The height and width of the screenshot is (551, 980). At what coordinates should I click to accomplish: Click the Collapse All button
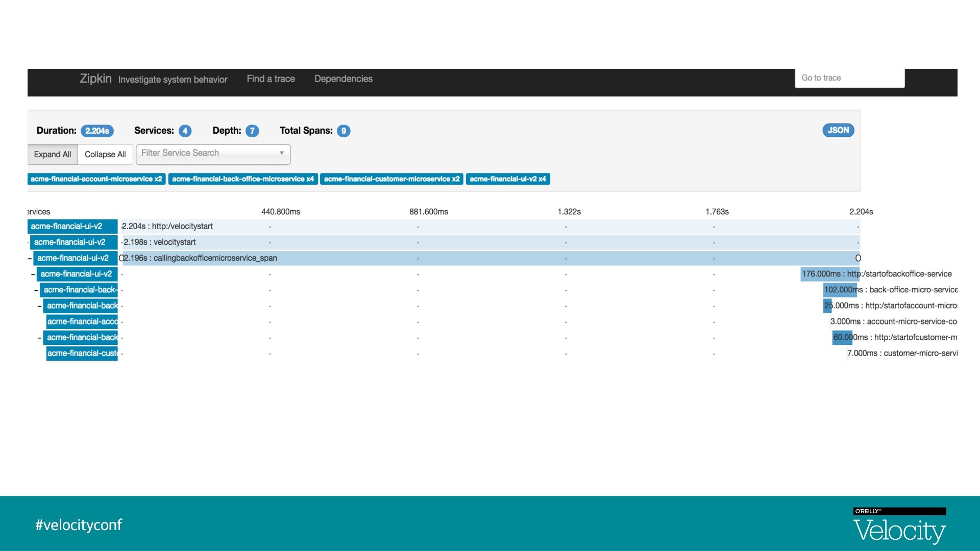(105, 155)
